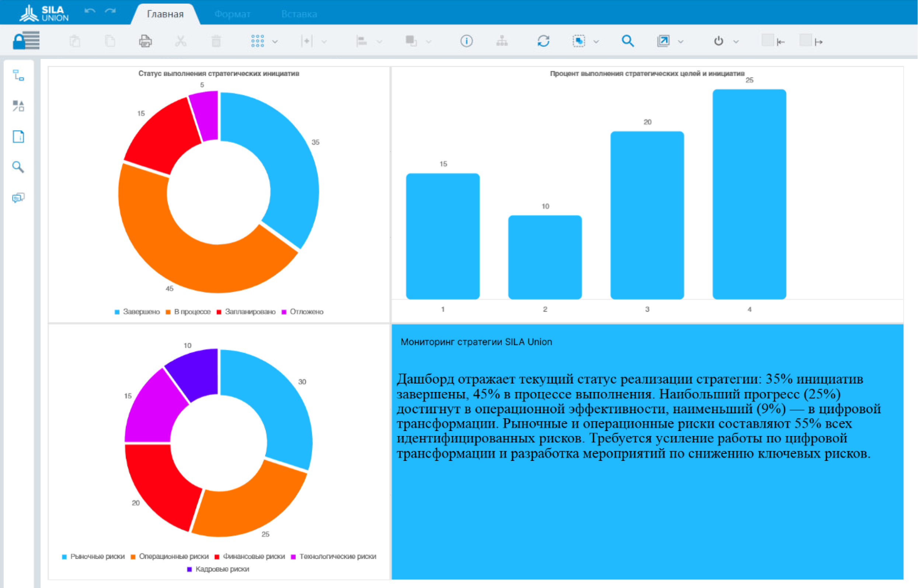The image size is (918, 588).
Task: Click the print icon
Action: (x=145, y=41)
